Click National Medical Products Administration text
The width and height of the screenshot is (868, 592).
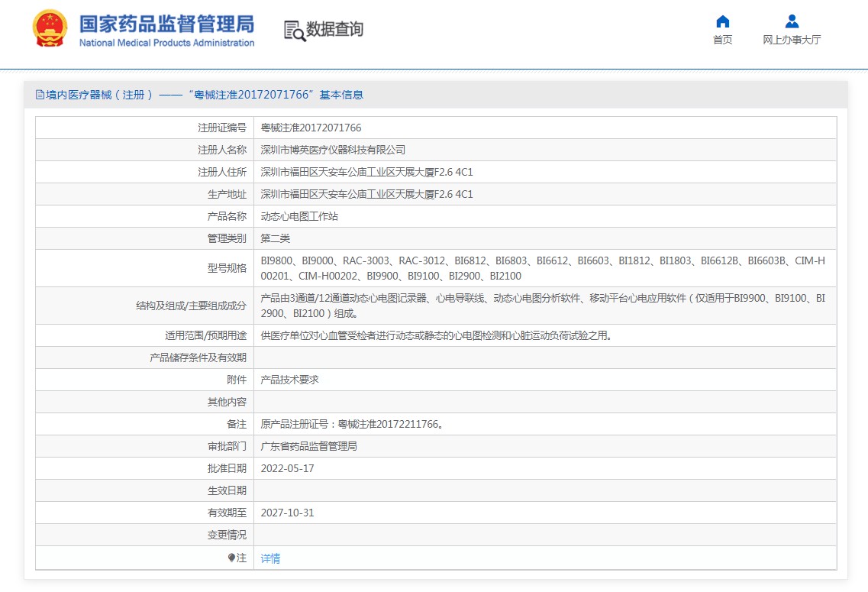coord(166,43)
